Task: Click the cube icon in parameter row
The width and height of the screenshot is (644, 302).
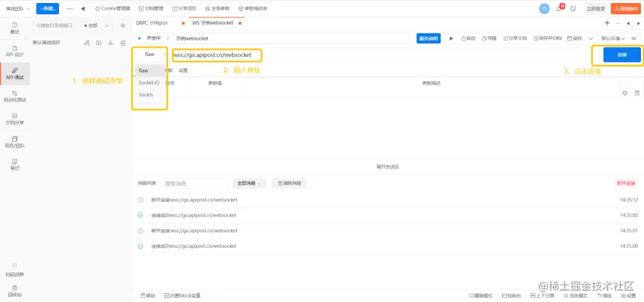Action: (625, 93)
